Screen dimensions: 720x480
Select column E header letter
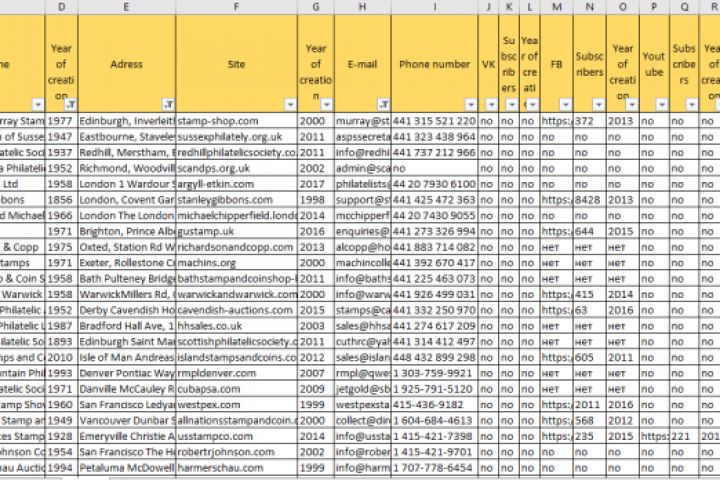pos(127,7)
